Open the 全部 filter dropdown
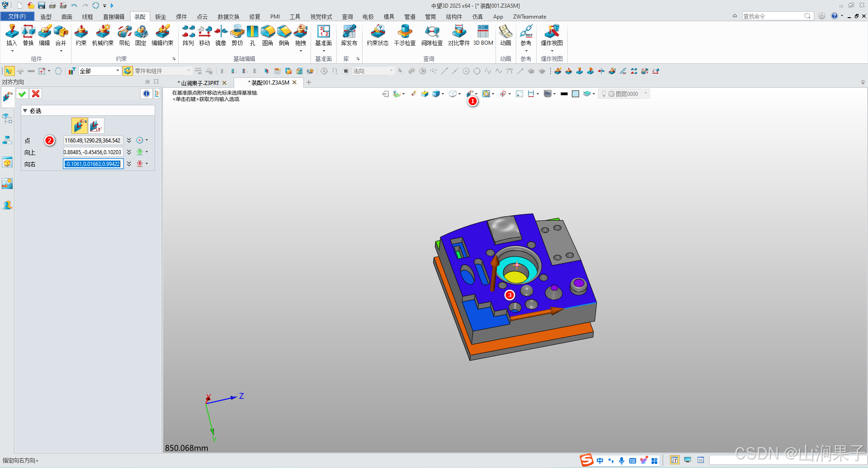The image size is (868, 468). point(117,71)
